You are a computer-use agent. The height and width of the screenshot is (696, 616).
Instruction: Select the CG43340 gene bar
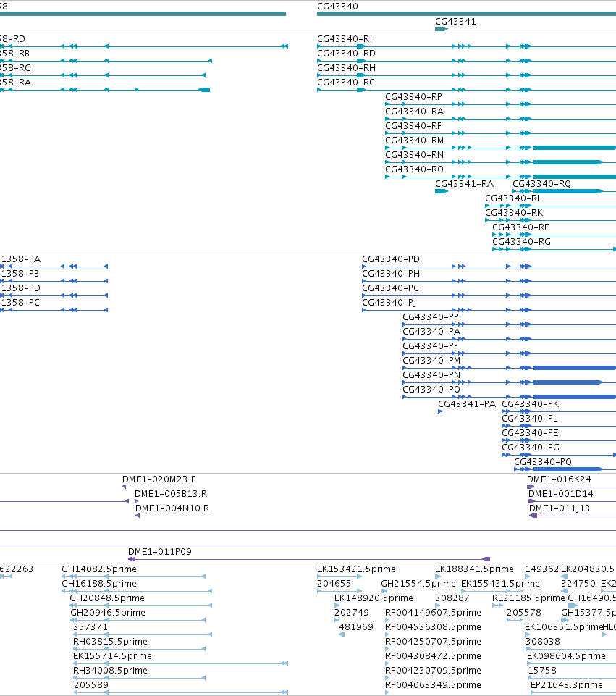tap(467, 14)
